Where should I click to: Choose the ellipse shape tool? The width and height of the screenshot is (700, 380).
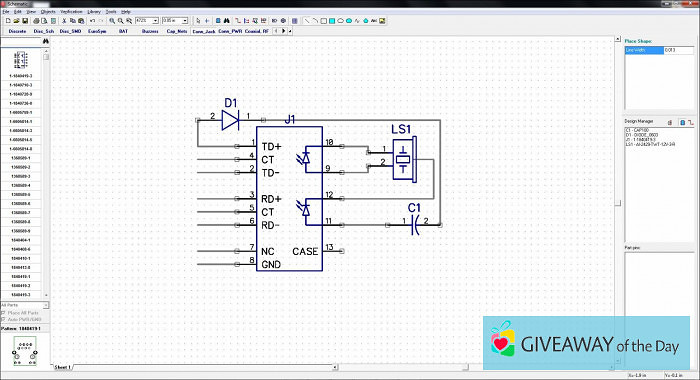[x=341, y=21]
